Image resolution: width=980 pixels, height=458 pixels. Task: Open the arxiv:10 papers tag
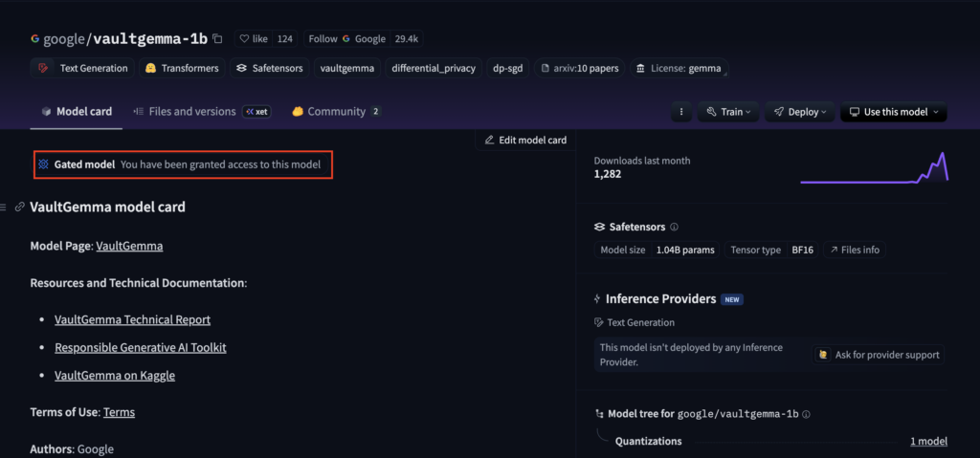[x=579, y=68]
